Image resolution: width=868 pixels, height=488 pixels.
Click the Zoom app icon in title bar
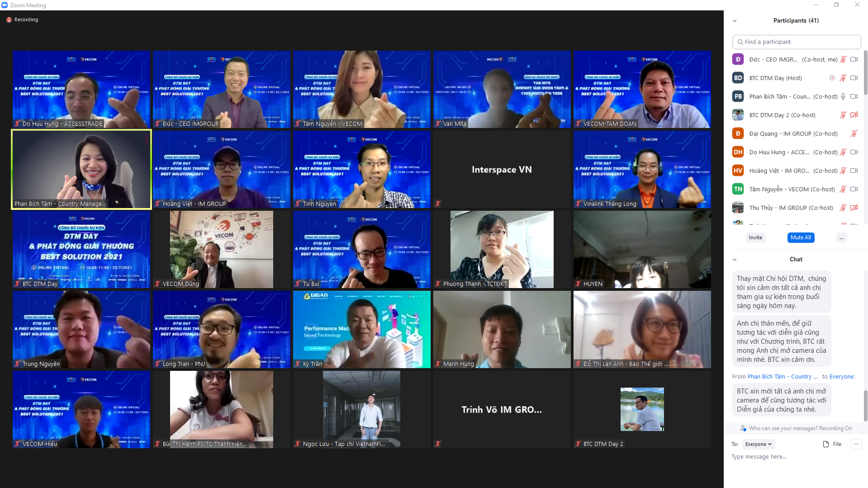point(5,5)
